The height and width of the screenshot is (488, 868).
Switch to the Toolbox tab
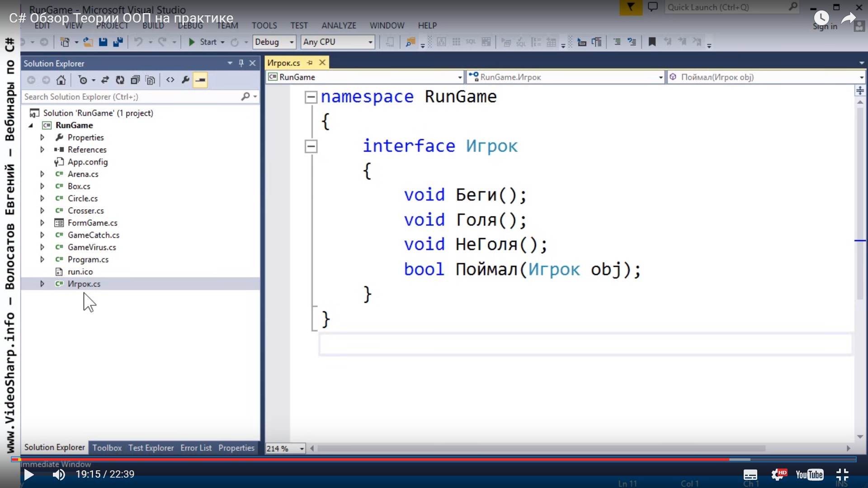point(107,448)
